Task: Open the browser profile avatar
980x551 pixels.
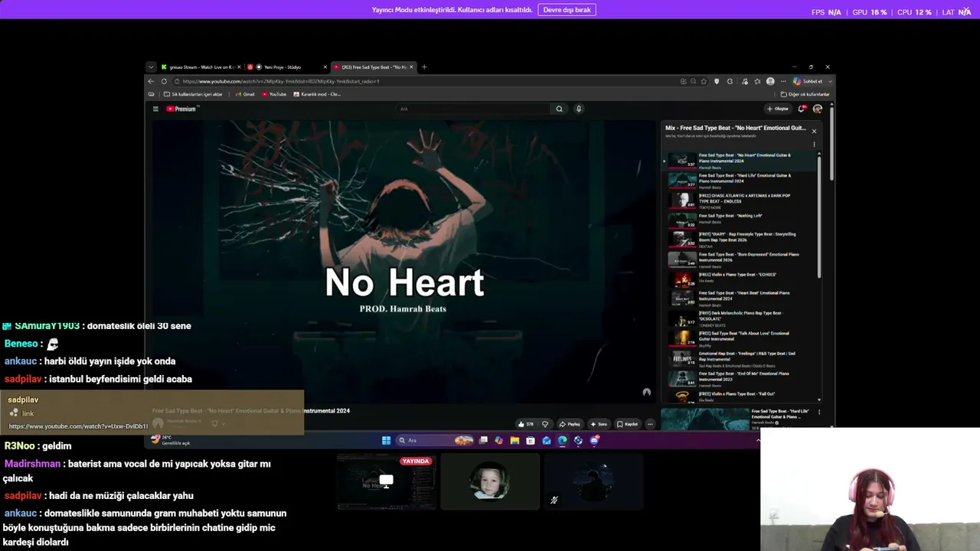Action: (770, 81)
